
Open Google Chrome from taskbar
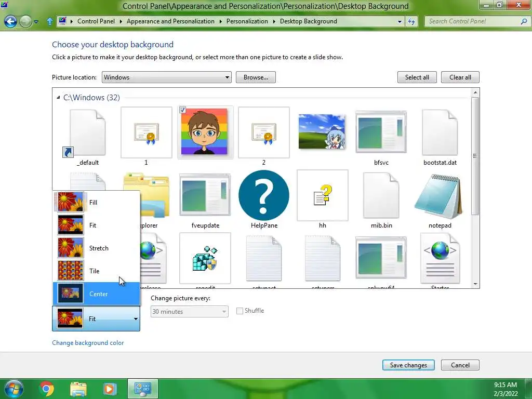click(46, 389)
